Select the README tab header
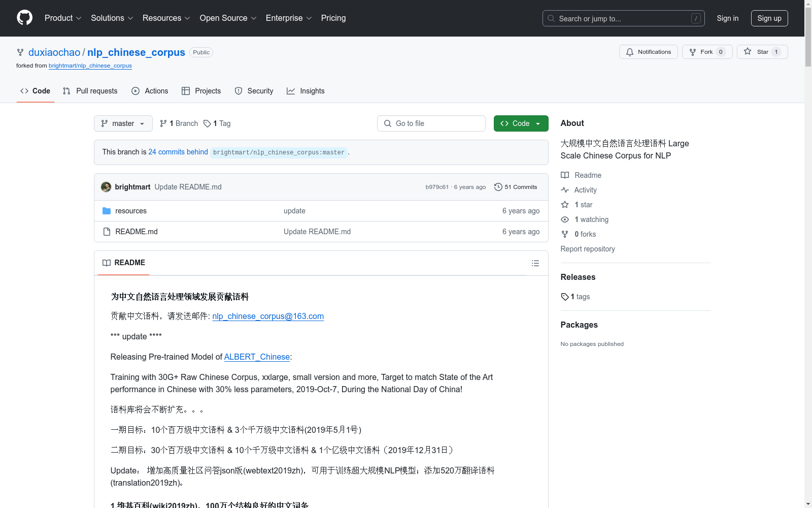The image size is (812, 508). 124,263
